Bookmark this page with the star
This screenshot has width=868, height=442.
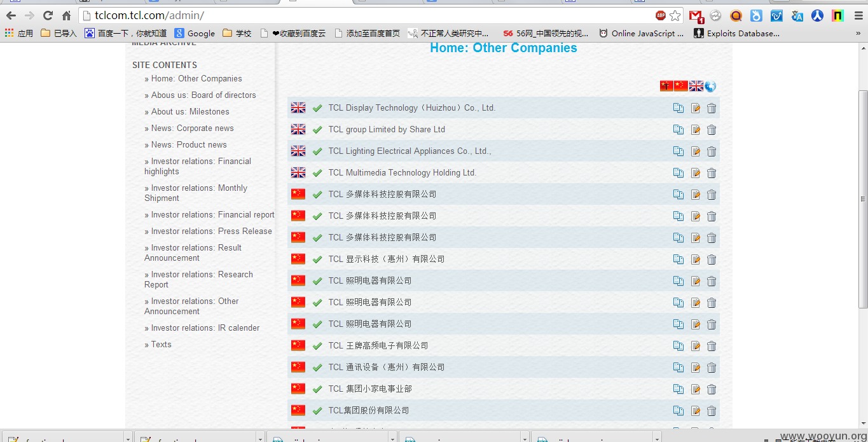675,15
